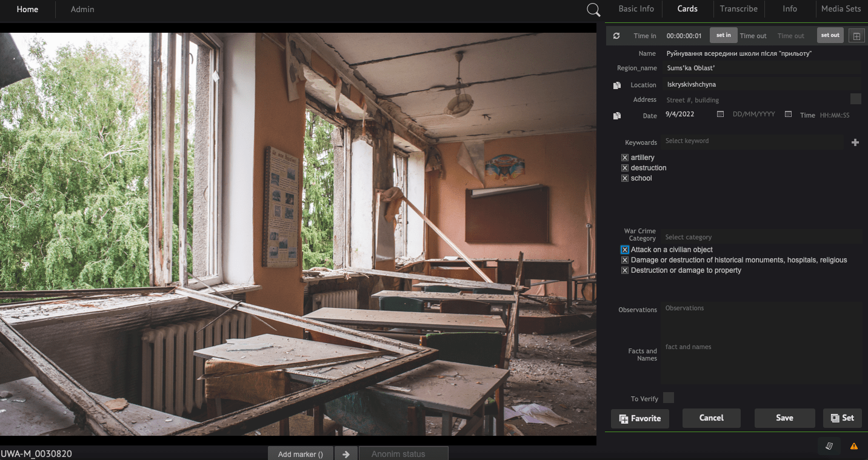Open the search magnifier icon
The height and width of the screenshot is (460, 868).
pos(593,10)
